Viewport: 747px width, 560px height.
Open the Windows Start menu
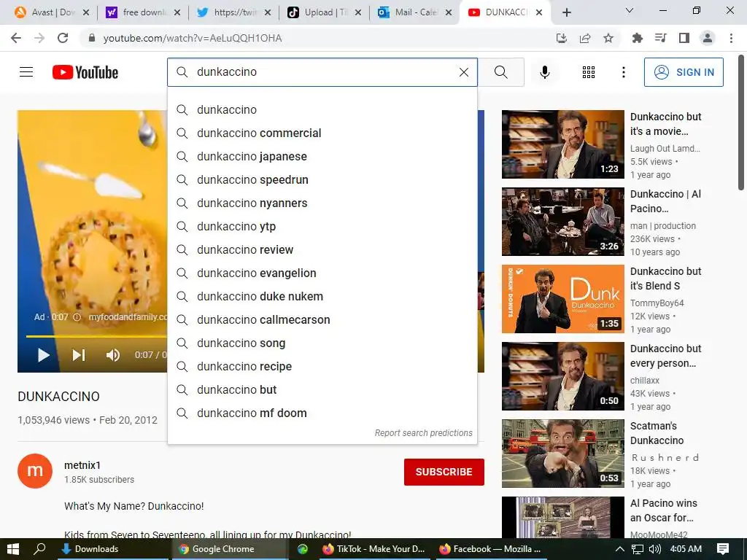(x=13, y=549)
